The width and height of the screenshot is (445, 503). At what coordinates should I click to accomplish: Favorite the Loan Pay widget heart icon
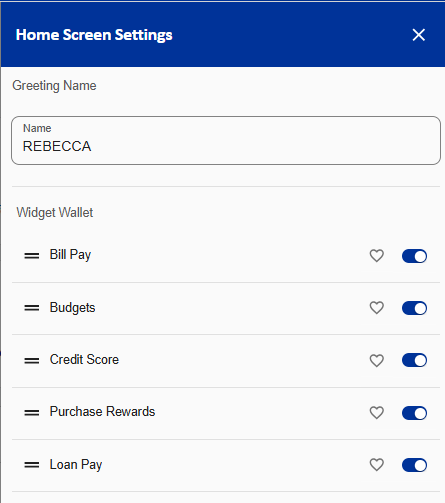point(377,465)
